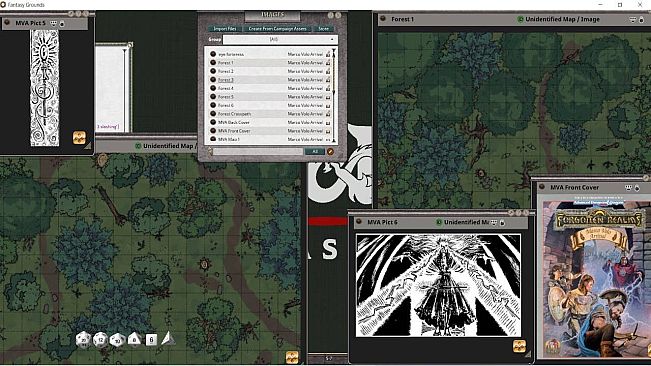The height and width of the screenshot is (366, 651).
Task: Click the link icon in Forest 1 title
Action: pos(383,19)
